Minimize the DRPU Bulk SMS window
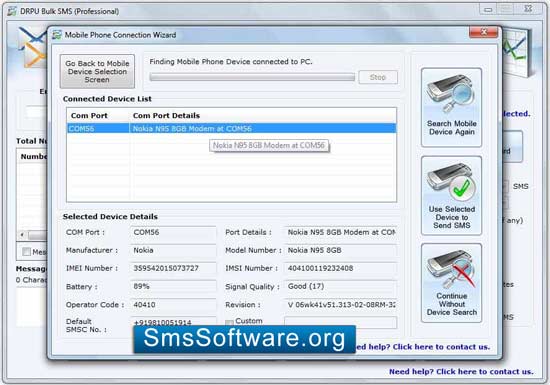Viewport: 550px width, 385px height. point(488,10)
